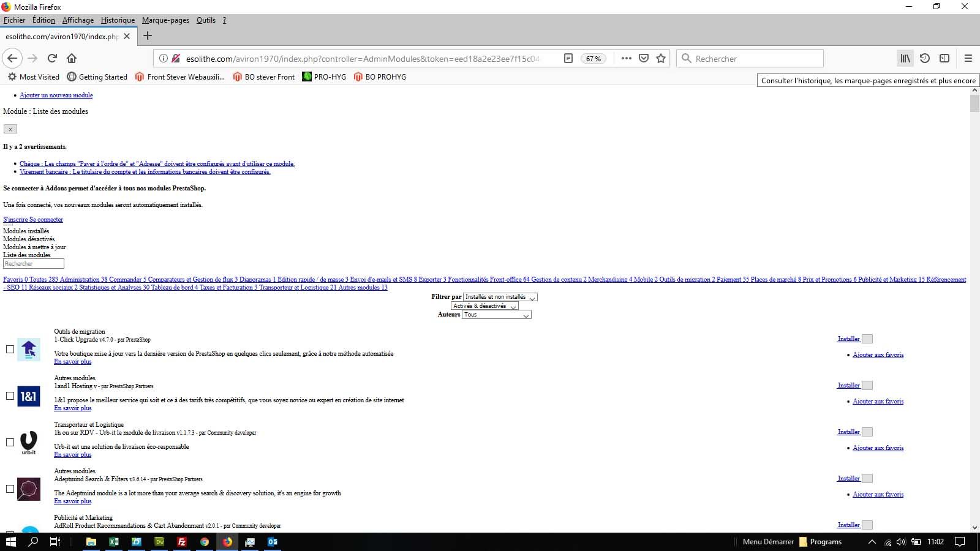Toggle the sidebars icon
Viewport: 980px width, 551px height.
(944, 58)
